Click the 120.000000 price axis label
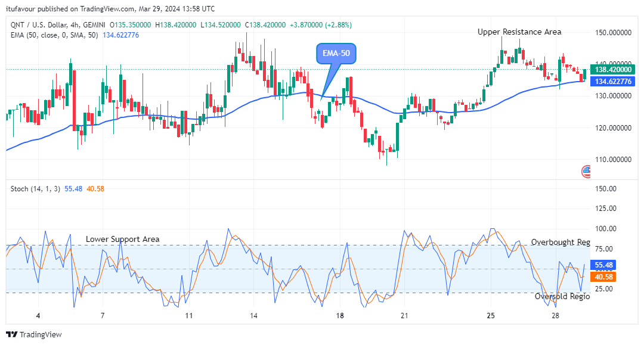The image size is (644, 345). (613, 128)
